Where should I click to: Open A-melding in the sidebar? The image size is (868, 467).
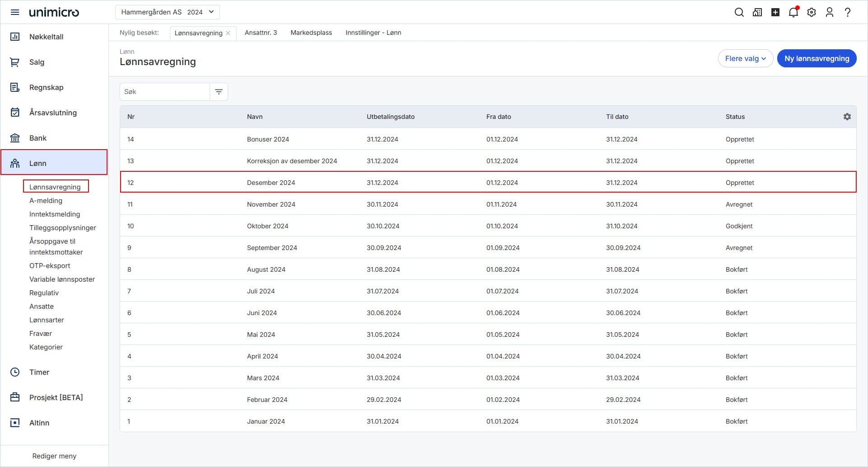[x=46, y=201]
